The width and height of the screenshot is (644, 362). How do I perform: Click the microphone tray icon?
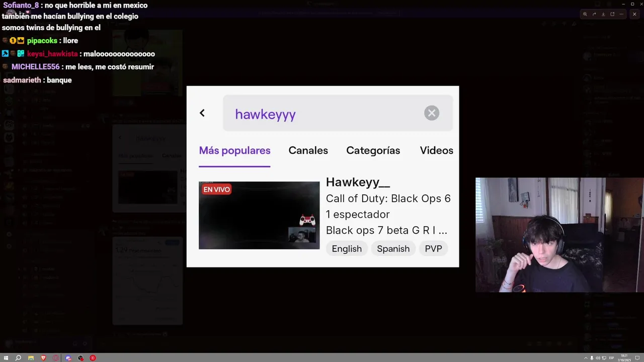pos(592,358)
